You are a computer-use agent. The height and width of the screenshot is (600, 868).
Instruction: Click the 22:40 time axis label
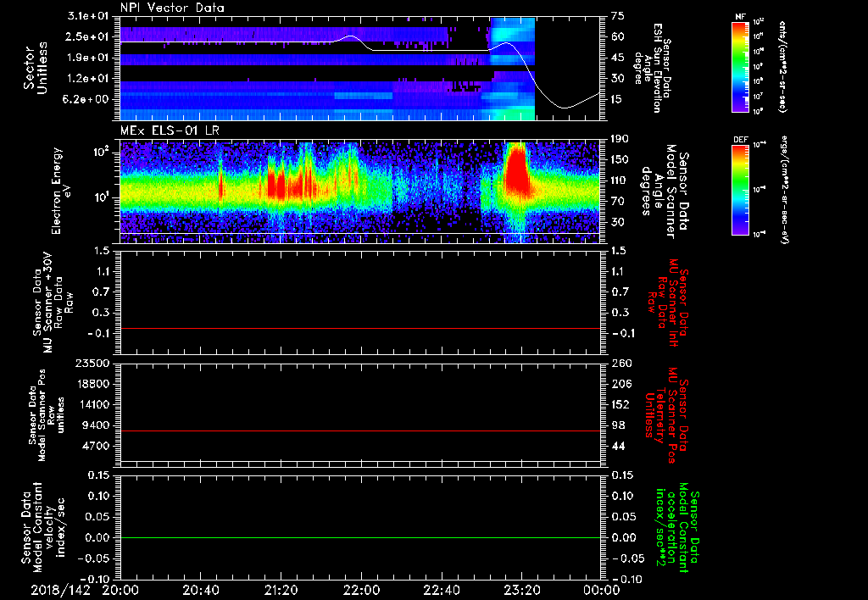tap(442, 590)
